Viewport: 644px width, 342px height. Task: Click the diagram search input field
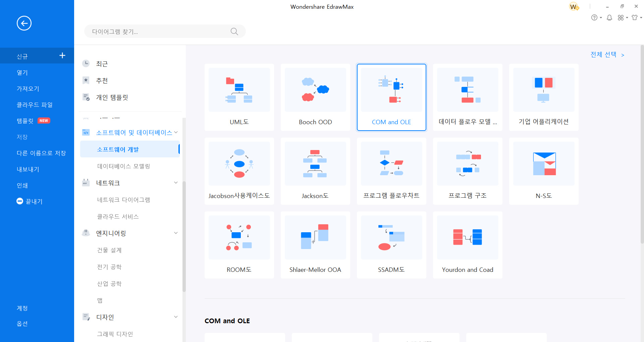[158, 32]
